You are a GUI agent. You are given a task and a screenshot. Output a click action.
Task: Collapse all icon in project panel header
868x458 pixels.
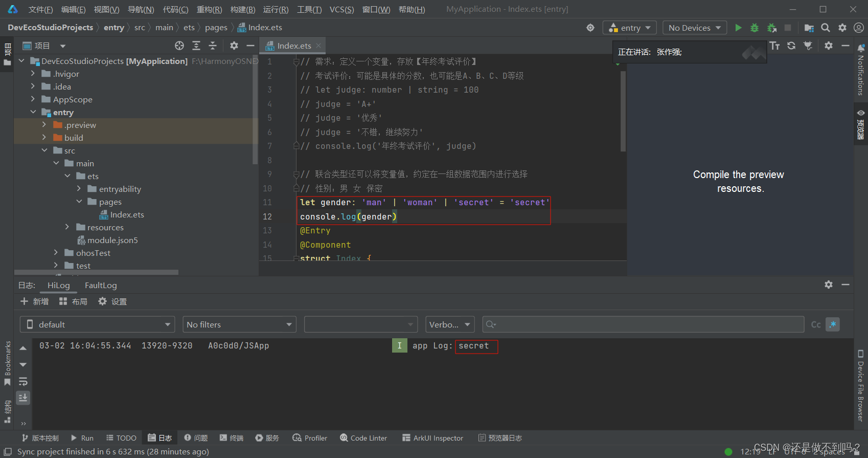pyautogui.click(x=213, y=46)
